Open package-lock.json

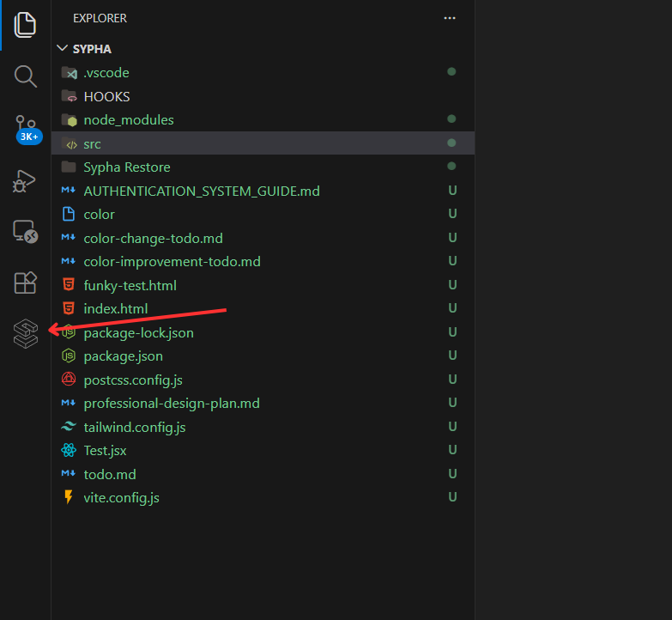(x=263, y=332)
